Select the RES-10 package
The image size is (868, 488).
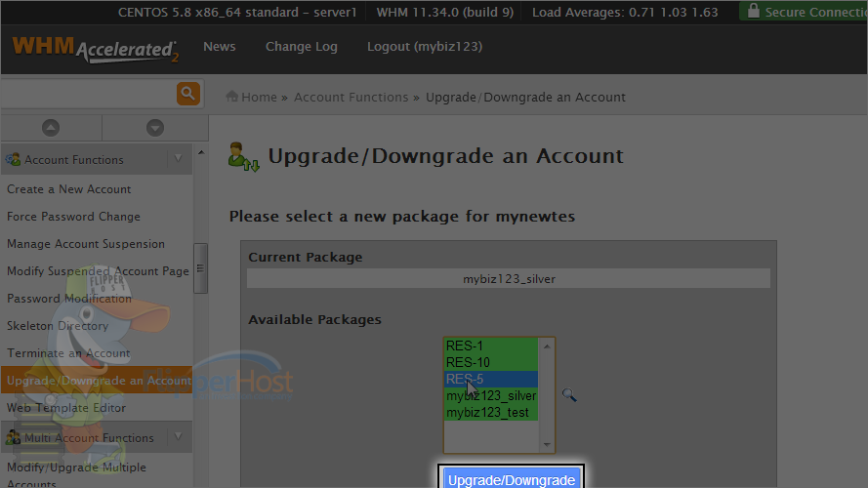tap(491, 362)
